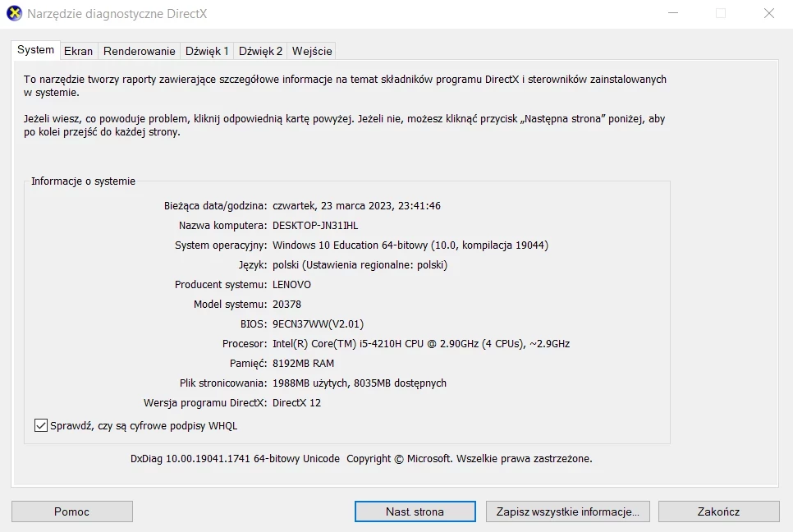
Task: Click Zapisz wszystkie informacje to save report
Action: click(x=567, y=511)
